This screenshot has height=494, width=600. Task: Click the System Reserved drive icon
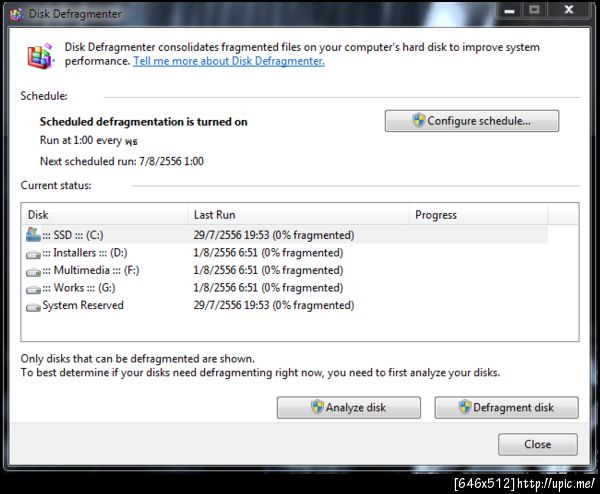(33, 307)
